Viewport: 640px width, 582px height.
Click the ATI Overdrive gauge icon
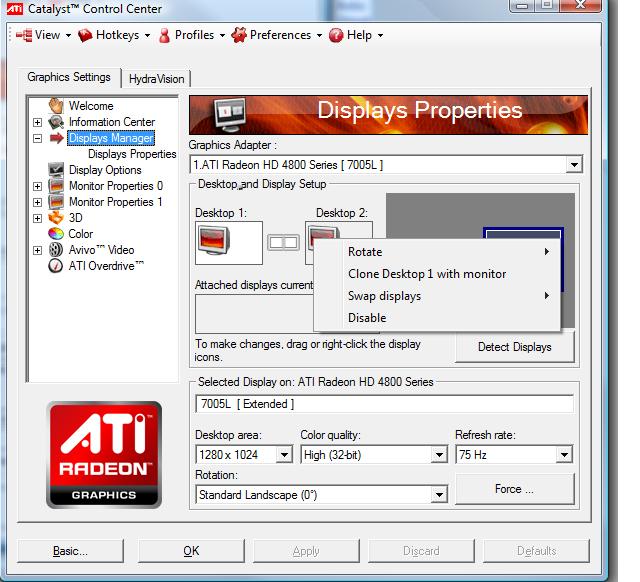pyautogui.click(x=56, y=266)
